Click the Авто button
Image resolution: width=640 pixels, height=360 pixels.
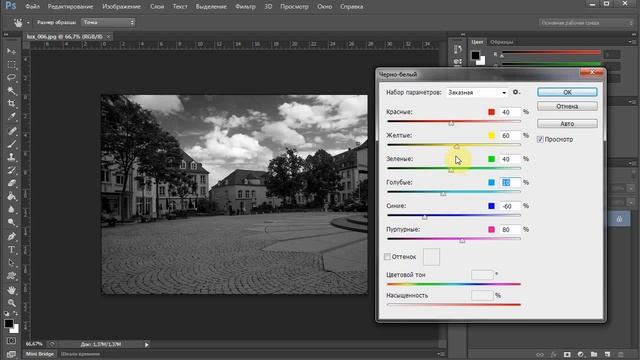point(567,124)
